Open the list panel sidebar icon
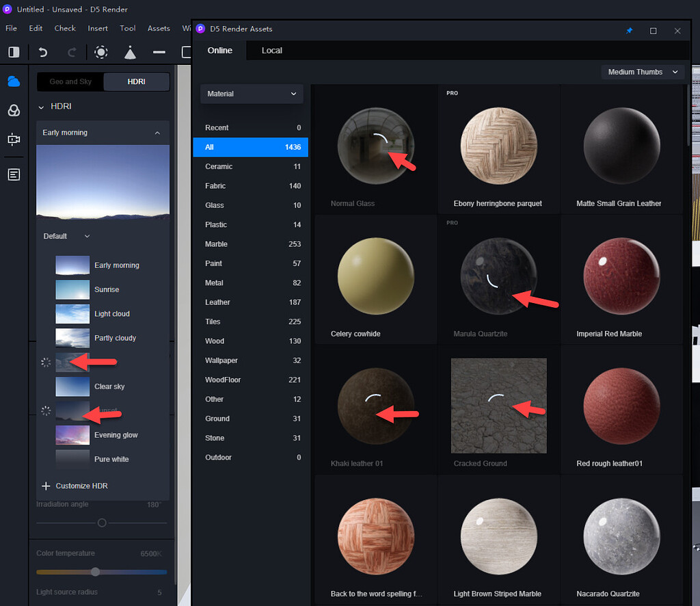The height and width of the screenshot is (606, 700). (14, 174)
